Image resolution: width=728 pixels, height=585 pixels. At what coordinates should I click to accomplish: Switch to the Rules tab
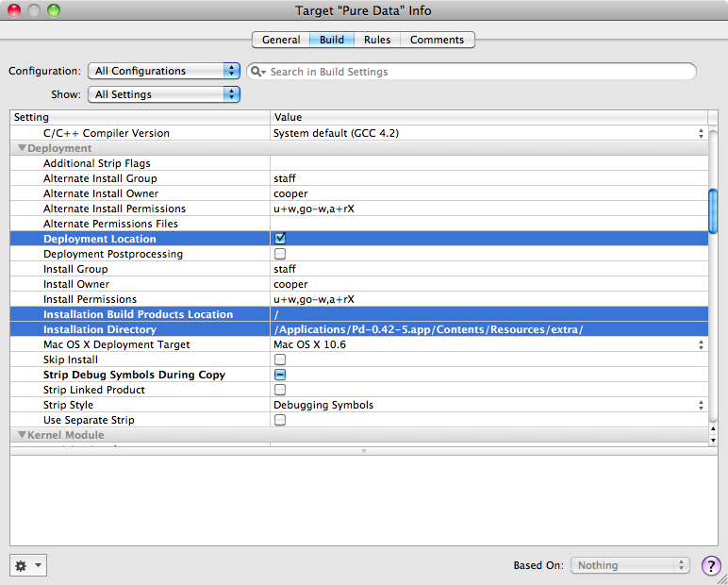pyautogui.click(x=377, y=40)
